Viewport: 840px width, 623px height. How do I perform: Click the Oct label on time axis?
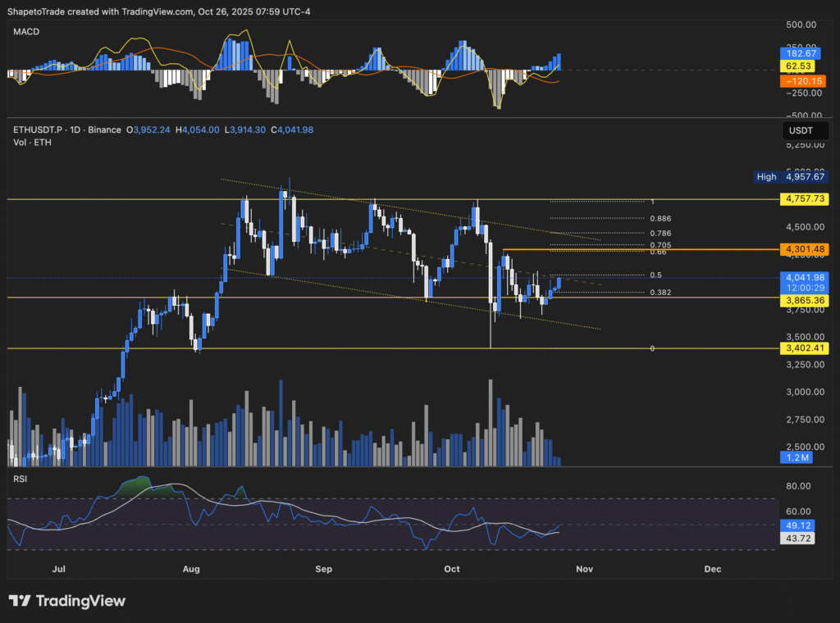452,567
